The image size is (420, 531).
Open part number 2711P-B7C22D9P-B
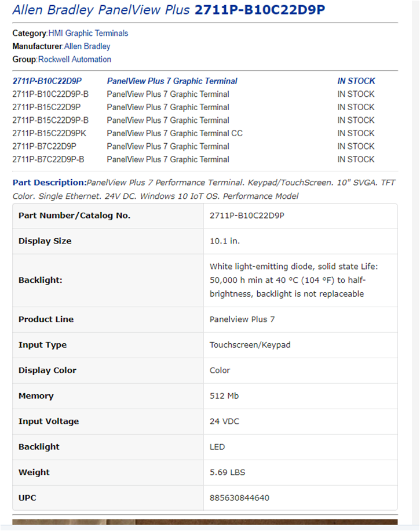49,159
